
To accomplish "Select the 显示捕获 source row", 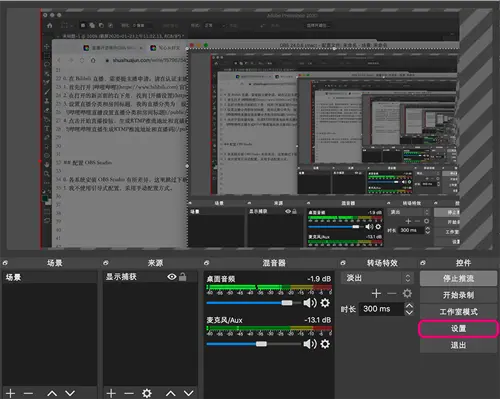I will pyautogui.click(x=150, y=277).
